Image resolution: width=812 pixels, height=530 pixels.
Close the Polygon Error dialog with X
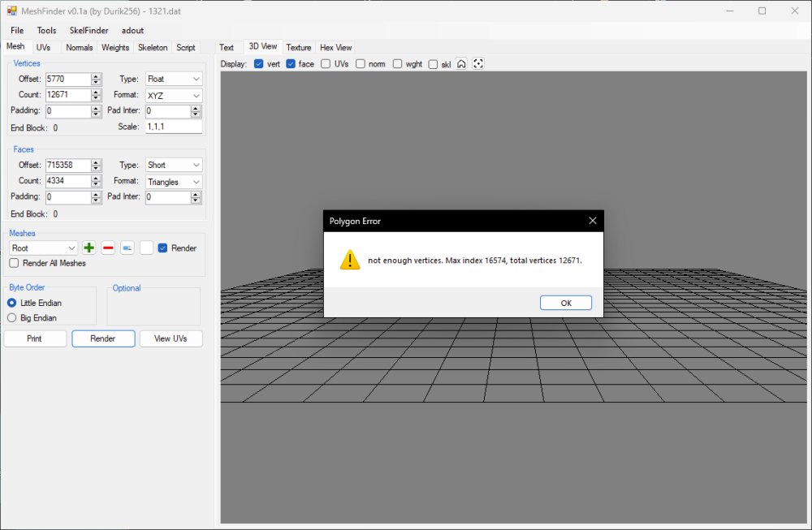(592, 221)
